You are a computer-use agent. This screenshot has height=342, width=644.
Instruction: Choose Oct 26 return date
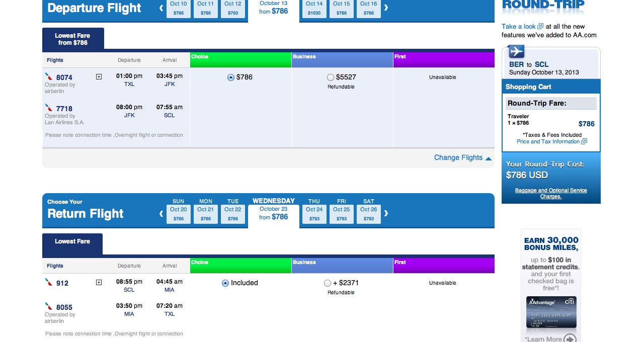coord(369,214)
